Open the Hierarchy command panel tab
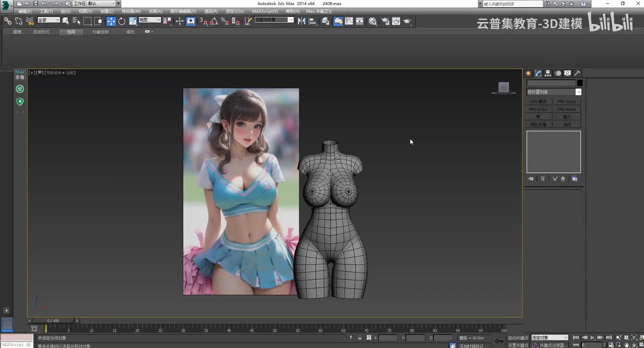The height and width of the screenshot is (348, 644). (x=548, y=73)
